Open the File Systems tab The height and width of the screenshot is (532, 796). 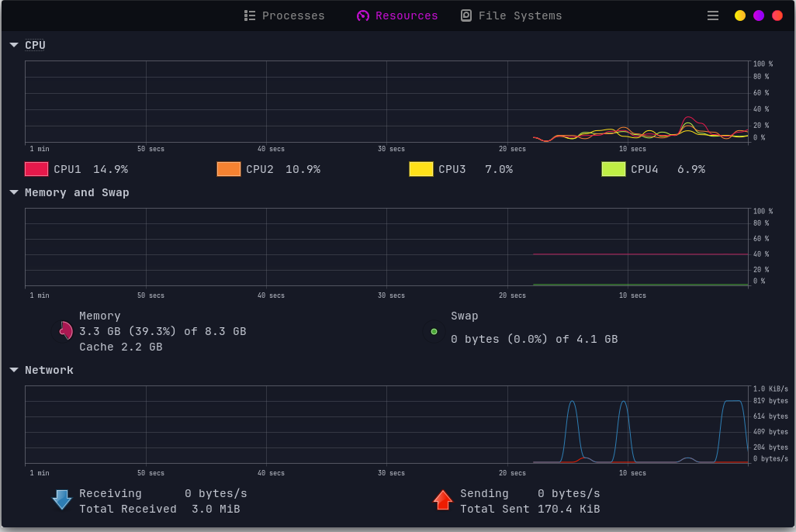pos(510,15)
